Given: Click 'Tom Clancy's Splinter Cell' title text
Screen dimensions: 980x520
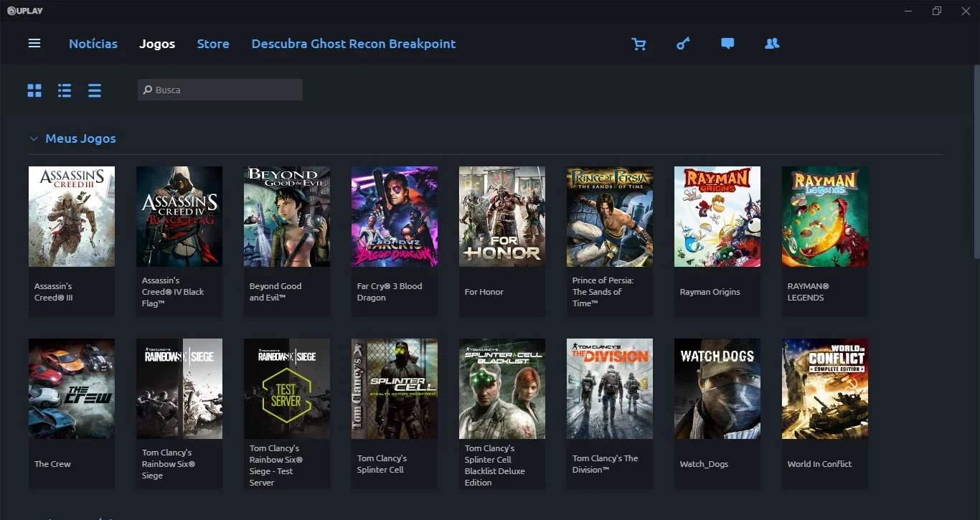Looking at the screenshot, I should (x=382, y=464).
